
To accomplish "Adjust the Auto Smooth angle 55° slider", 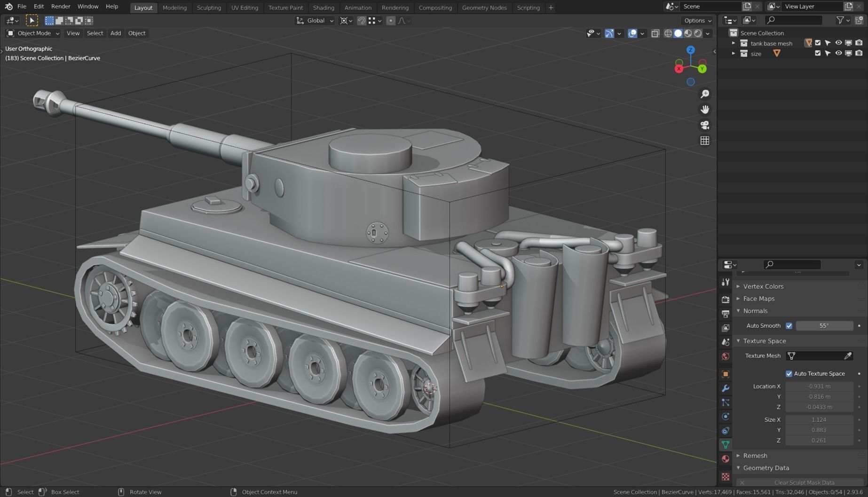I will 824,326.
